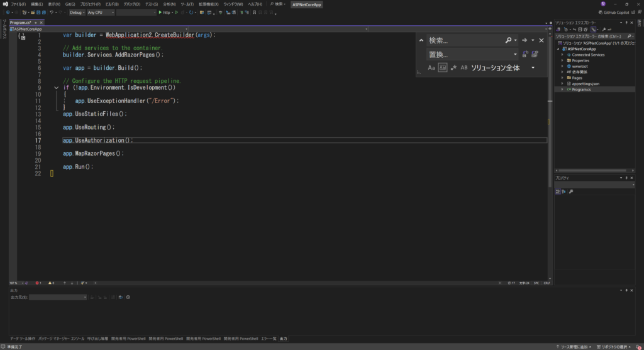Select appsettings.json in Solution Explorer

[x=586, y=84]
